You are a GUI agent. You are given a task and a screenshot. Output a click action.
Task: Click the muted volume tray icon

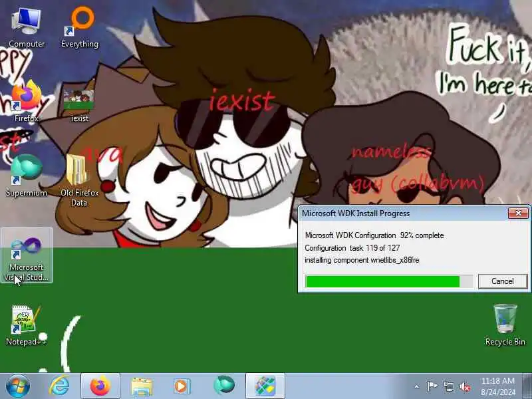coord(465,386)
